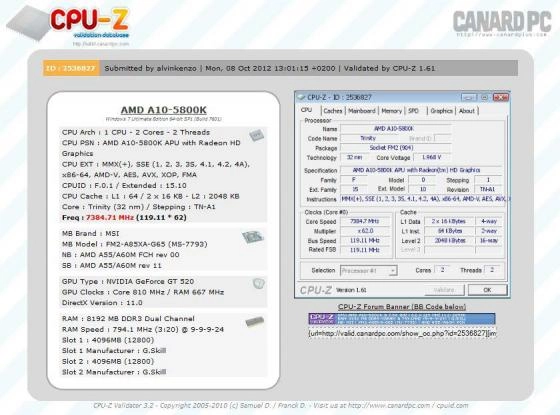Switch to the Caches tab
Screen dimensions: 560x415
click(333, 111)
